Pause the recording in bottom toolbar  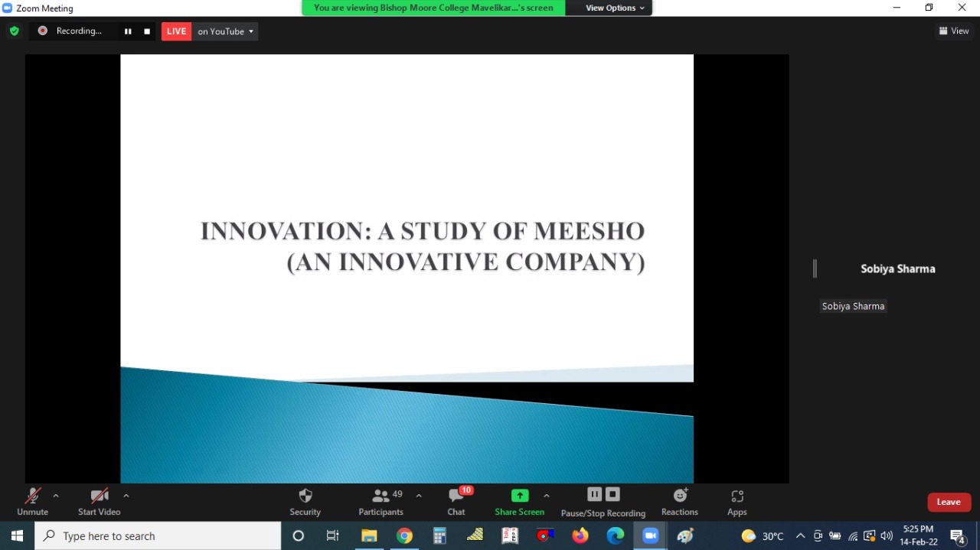pos(595,494)
